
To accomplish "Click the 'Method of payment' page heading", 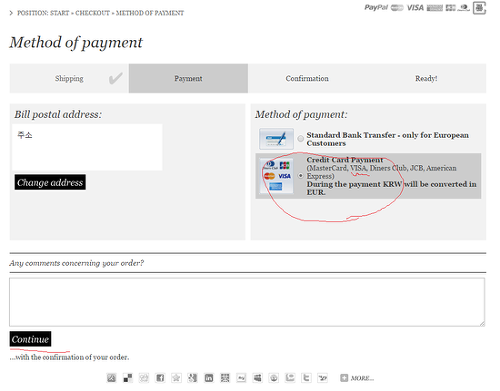I will tap(76, 42).
